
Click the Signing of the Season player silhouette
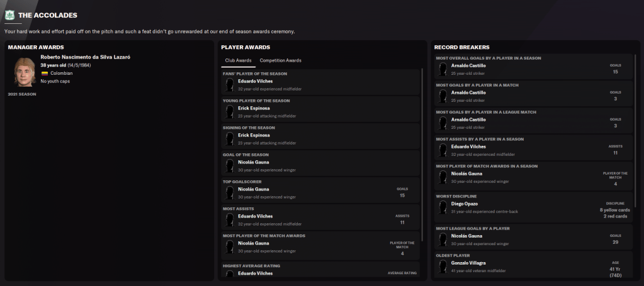(x=230, y=139)
